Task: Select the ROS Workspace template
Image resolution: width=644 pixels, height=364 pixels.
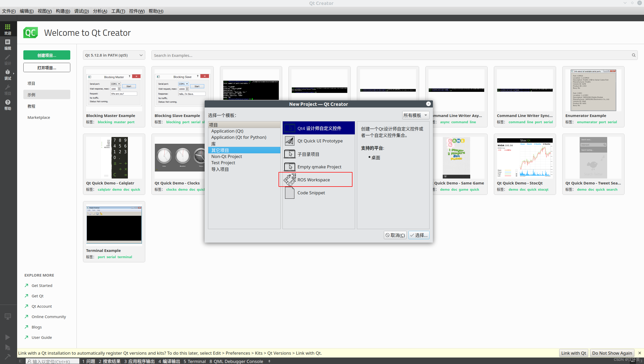Action: pos(314,180)
